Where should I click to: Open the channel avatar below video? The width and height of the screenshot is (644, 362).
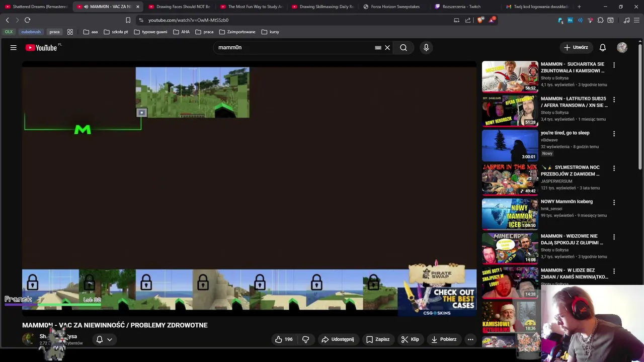pos(28,339)
